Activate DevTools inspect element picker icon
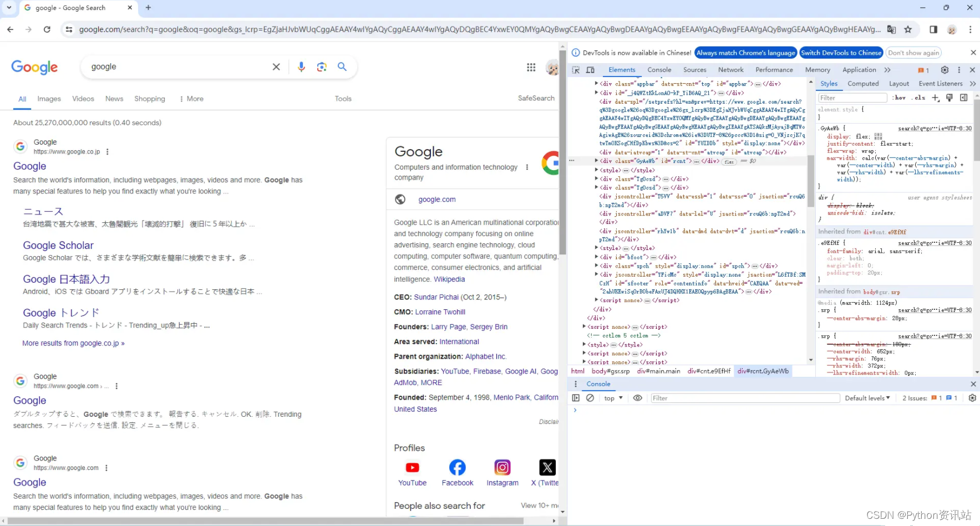 tap(576, 70)
